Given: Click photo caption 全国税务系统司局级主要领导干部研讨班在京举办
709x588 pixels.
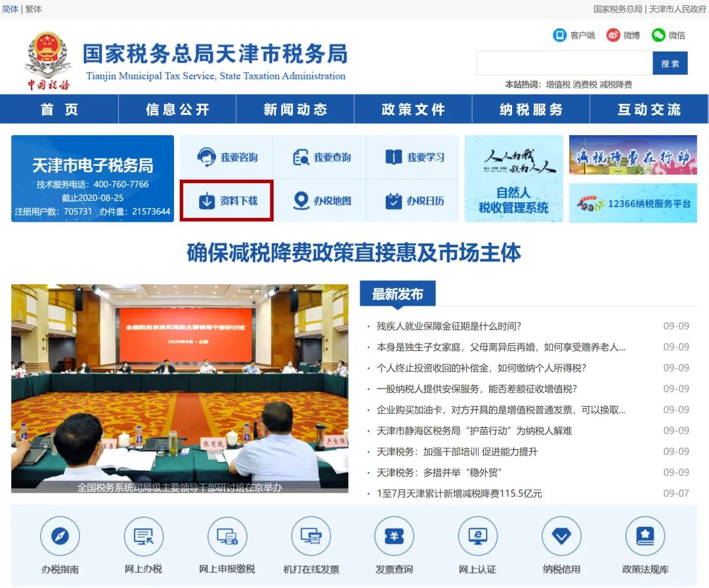Looking at the screenshot, I should click(x=179, y=487).
